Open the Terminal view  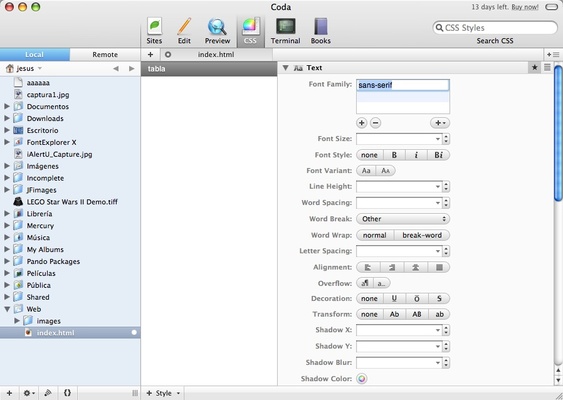pos(285,31)
